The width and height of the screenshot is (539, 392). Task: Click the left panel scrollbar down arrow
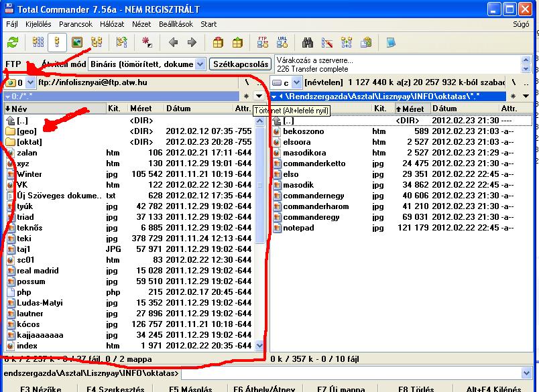pyautogui.click(x=259, y=346)
